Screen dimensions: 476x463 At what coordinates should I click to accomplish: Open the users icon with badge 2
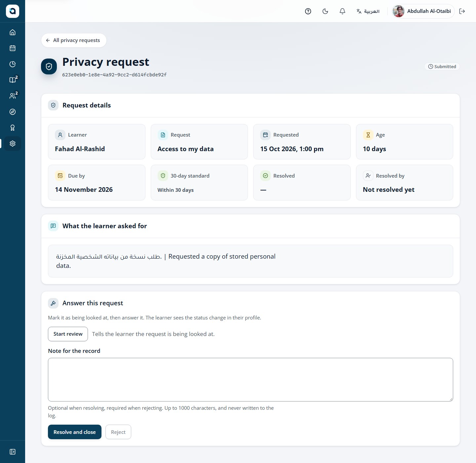pos(13,96)
